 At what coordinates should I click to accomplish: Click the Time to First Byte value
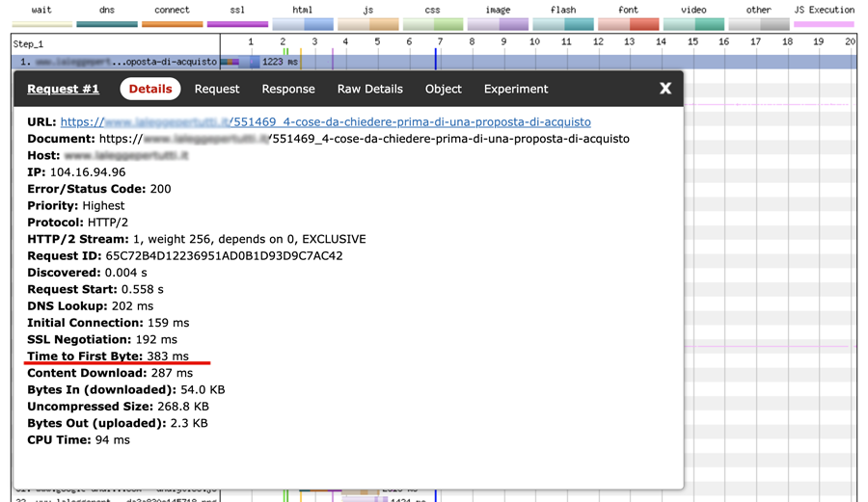click(x=168, y=357)
